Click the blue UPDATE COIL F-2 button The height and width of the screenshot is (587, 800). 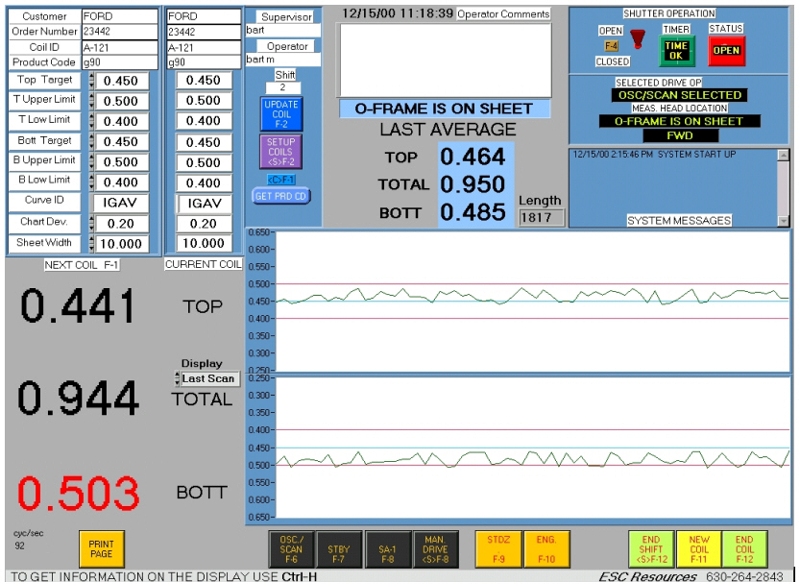[x=280, y=114]
